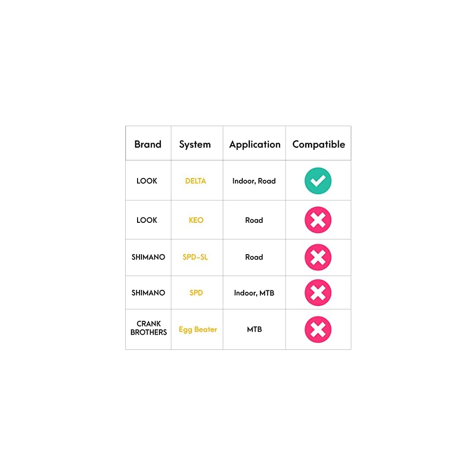Click the pink X icon for SPD-SL

318,257
